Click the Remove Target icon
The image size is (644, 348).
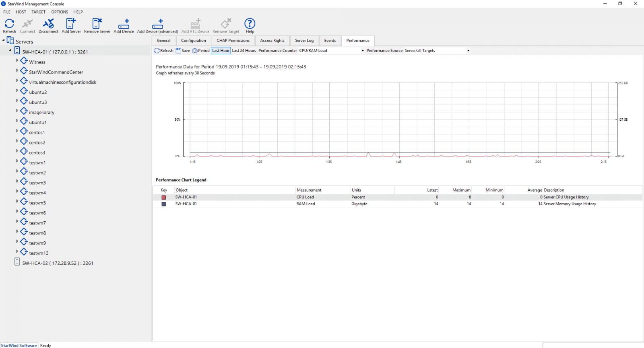(226, 23)
